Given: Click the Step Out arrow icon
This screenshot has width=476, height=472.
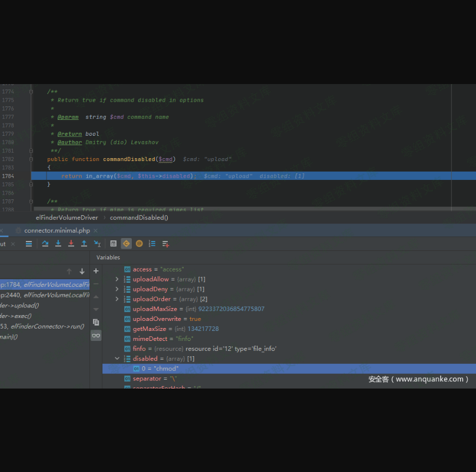Looking at the screenshot, I should point(84,243).
